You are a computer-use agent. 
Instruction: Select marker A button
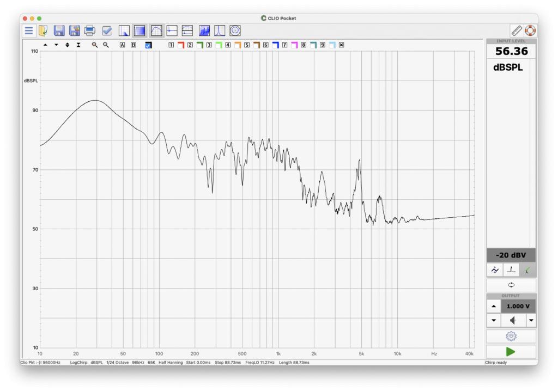click(123, 45)
